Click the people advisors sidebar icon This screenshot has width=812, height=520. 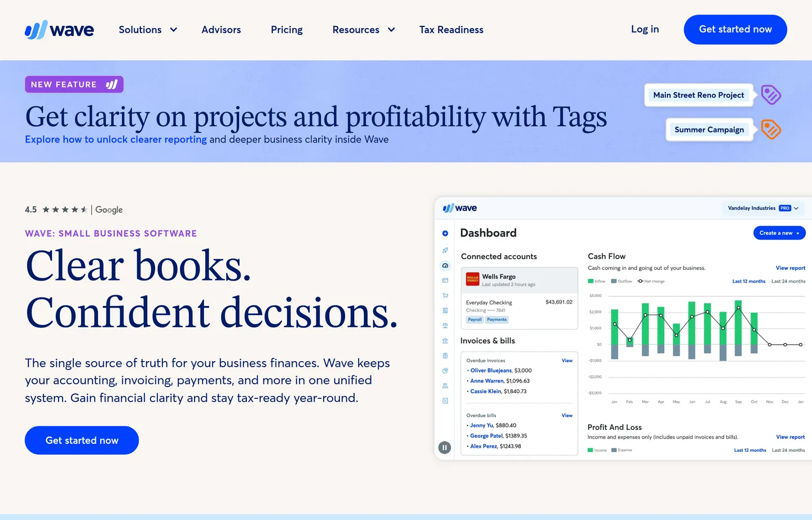pos(445,386)
